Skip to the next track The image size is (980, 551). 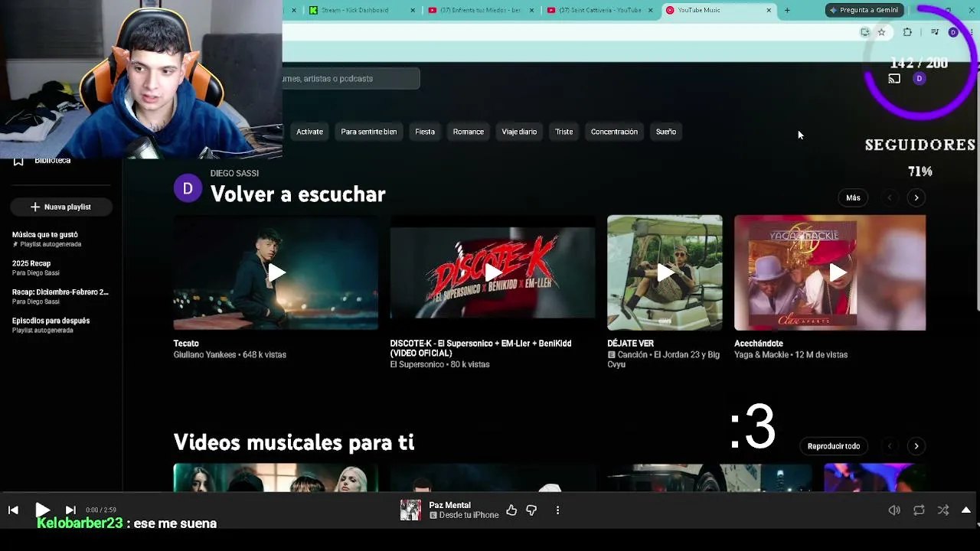point(70,510)
